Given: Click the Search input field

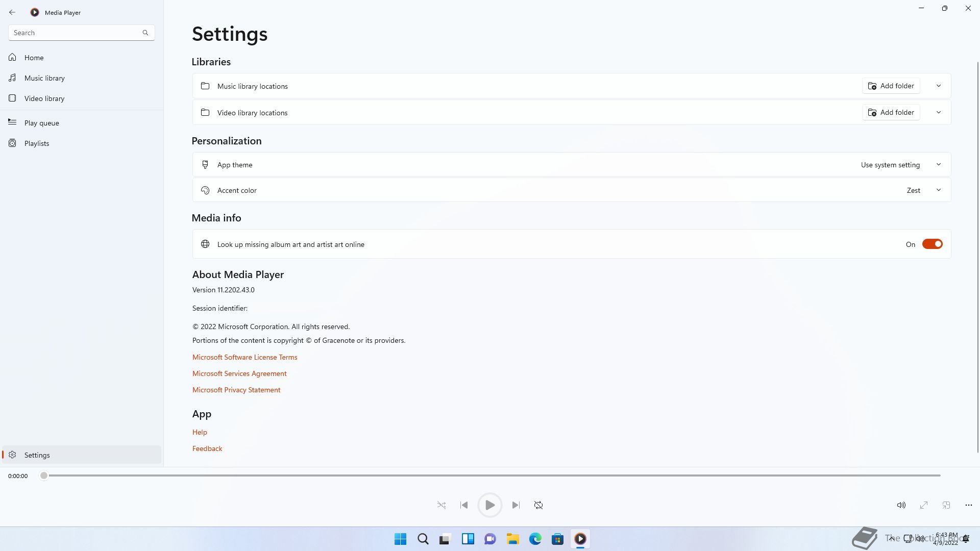Looking at the screenshot, I should (82, 33).
